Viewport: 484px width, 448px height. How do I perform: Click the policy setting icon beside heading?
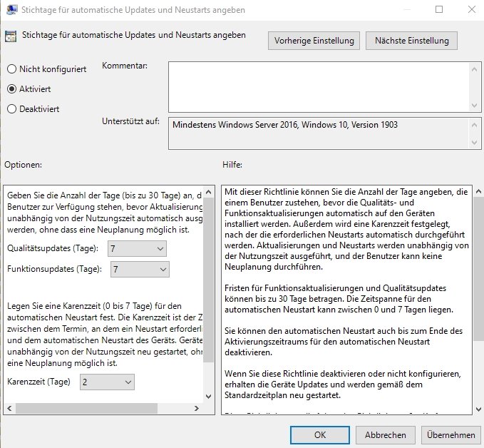pos(11,36)
